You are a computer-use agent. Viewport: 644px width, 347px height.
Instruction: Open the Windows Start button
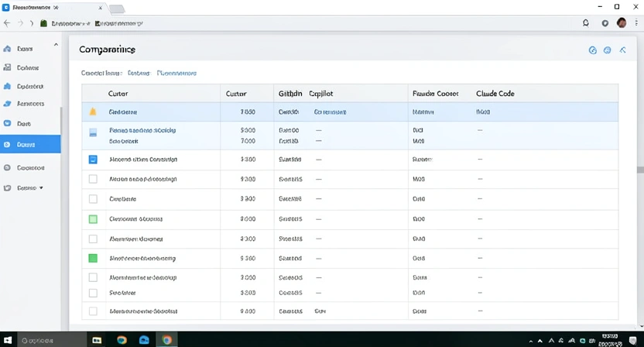[x=8, y=340]
